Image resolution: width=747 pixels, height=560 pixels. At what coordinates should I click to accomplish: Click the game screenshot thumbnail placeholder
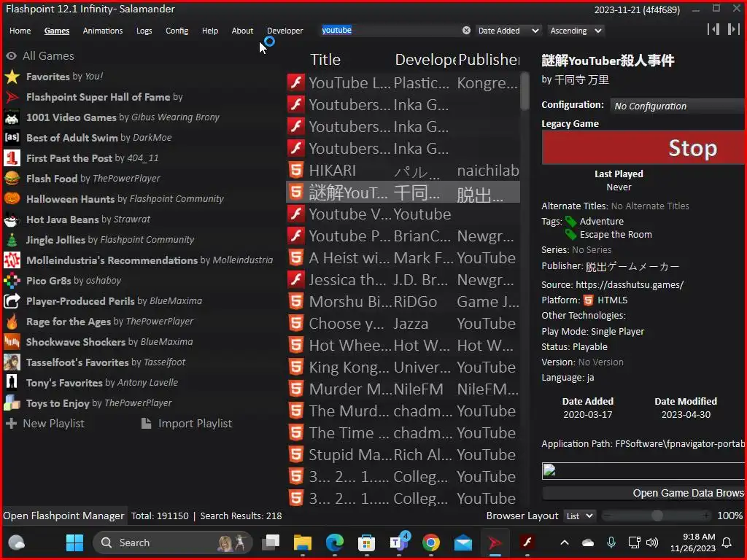click(643, 470)
